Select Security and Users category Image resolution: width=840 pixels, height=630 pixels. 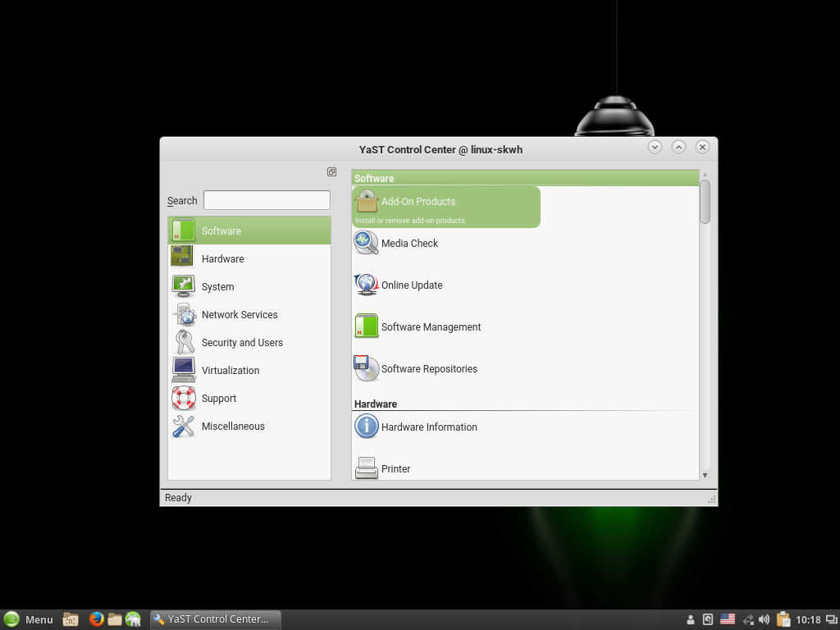[x=242, y=343]
